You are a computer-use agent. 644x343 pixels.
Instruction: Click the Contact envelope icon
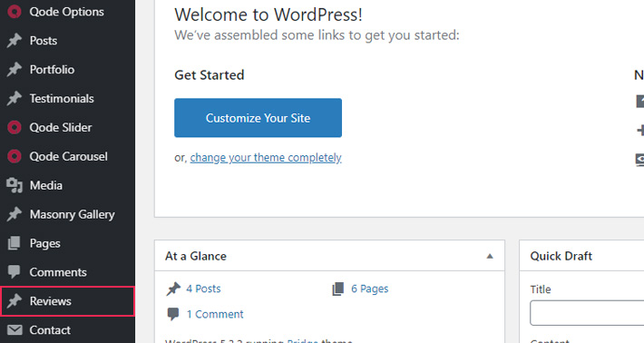[15, 330]
